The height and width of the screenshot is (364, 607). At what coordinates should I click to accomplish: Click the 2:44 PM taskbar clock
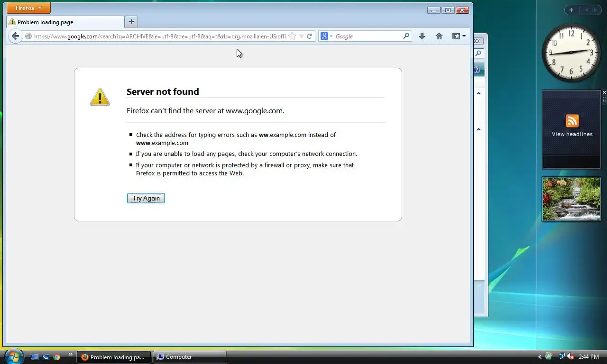coord(589,357)
